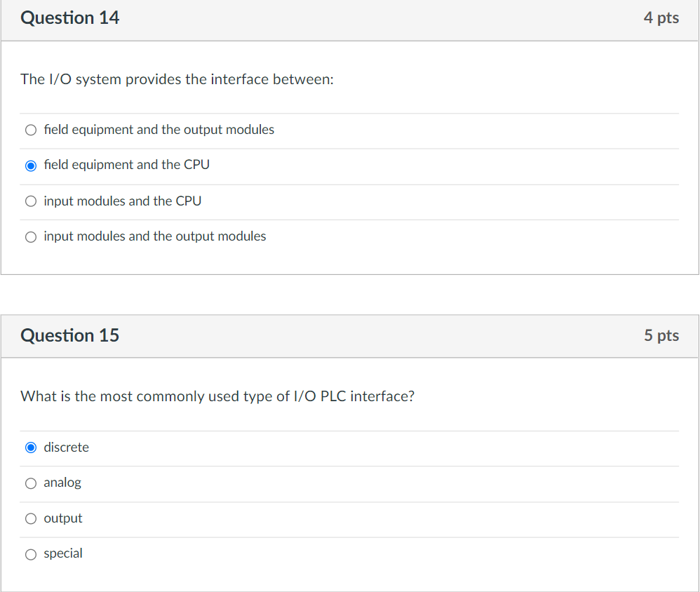Viewport: 700px width, 592px height.
Task: Pick radio for 'input modules and the output modules'
Action: (30, 237)
